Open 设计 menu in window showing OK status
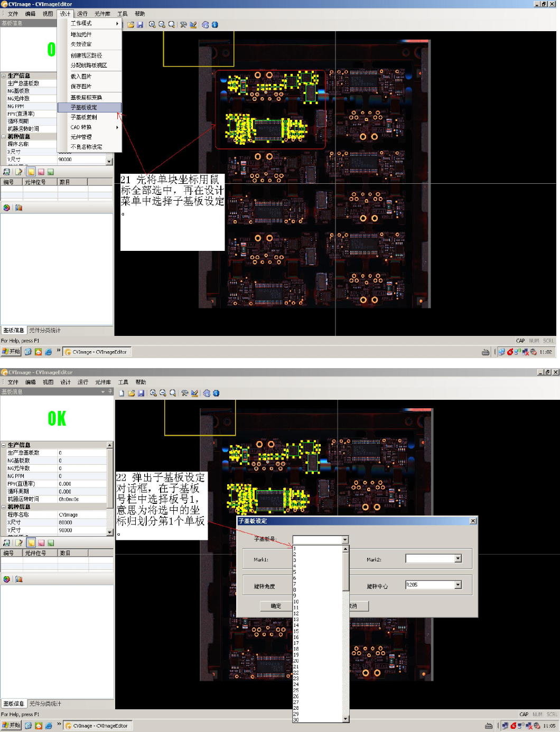The width and height of the screenshot is (560, 732). pos(66,382)
